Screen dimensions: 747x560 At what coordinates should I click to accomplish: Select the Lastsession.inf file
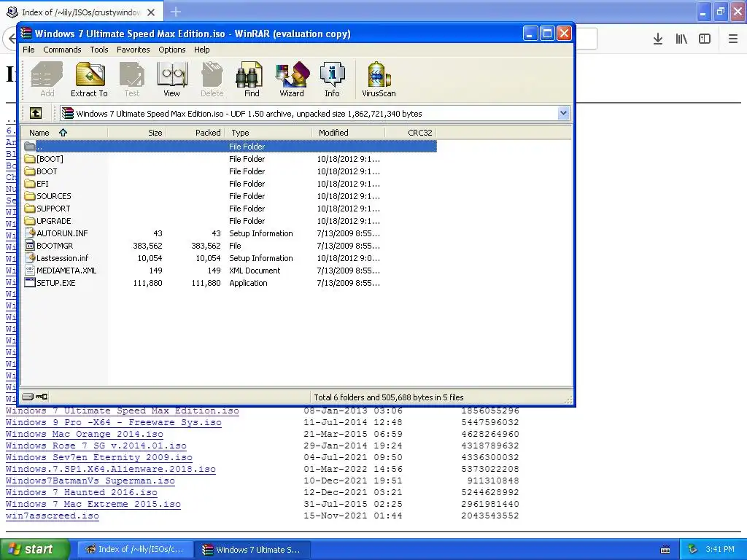tap(230, 258)
